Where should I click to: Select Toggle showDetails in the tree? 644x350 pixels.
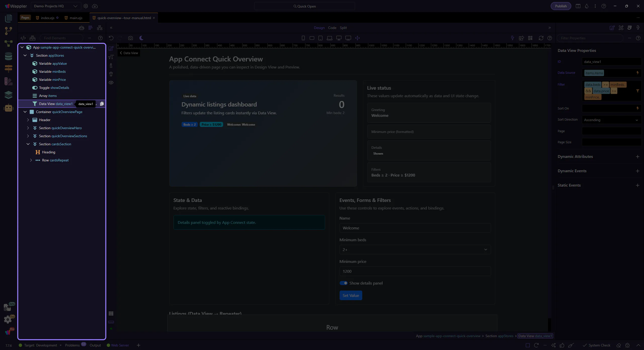tap(54, 88)
